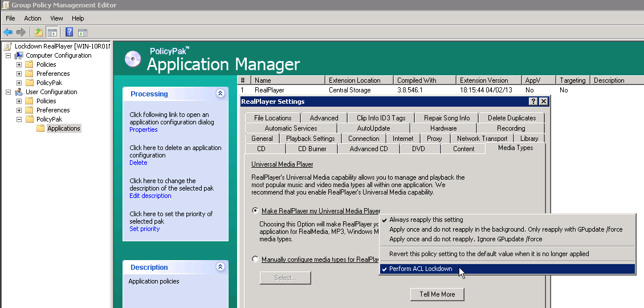
Task: Switch to the CD Burner tab
Action: point(312,148)
